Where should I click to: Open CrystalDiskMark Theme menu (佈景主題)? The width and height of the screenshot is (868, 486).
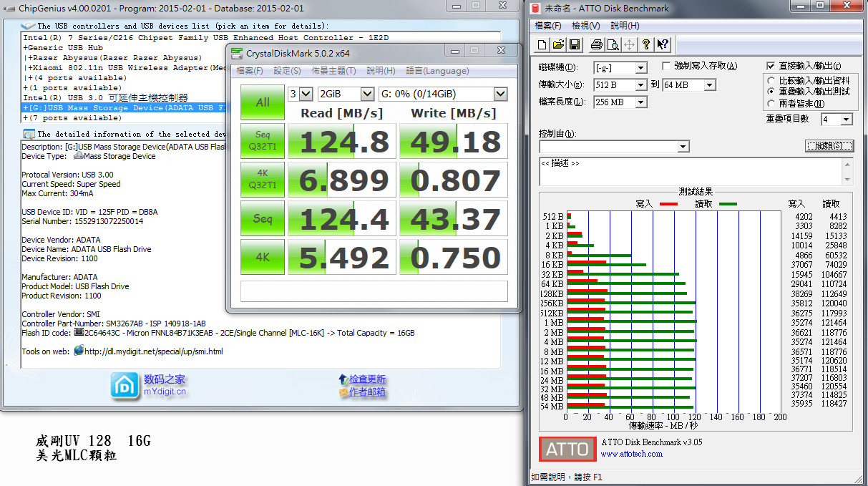click(x=333, y=71)
